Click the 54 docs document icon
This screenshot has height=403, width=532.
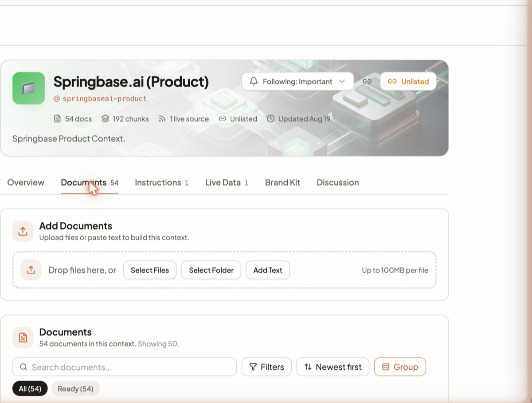click(57, 119)
